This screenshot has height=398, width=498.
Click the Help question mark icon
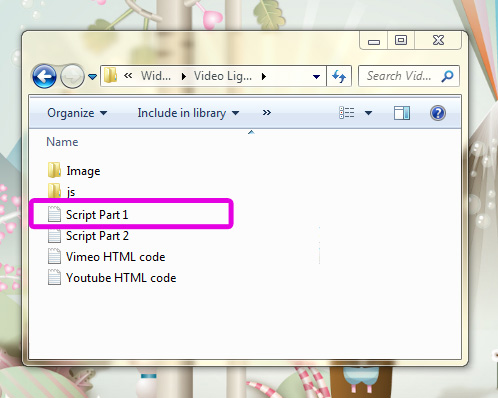click(438, 113)
